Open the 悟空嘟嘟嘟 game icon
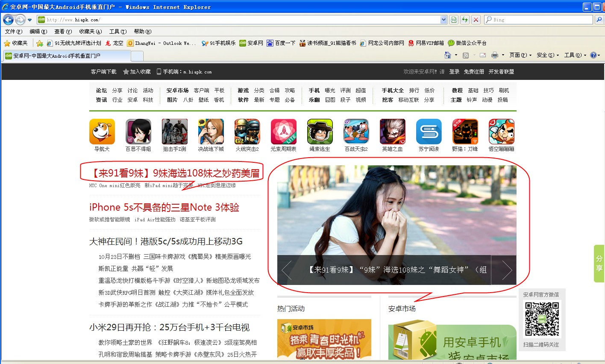Image resolution: width=605 pixels, height=364 pixels. pyautogui.click(x=502, y=132)
